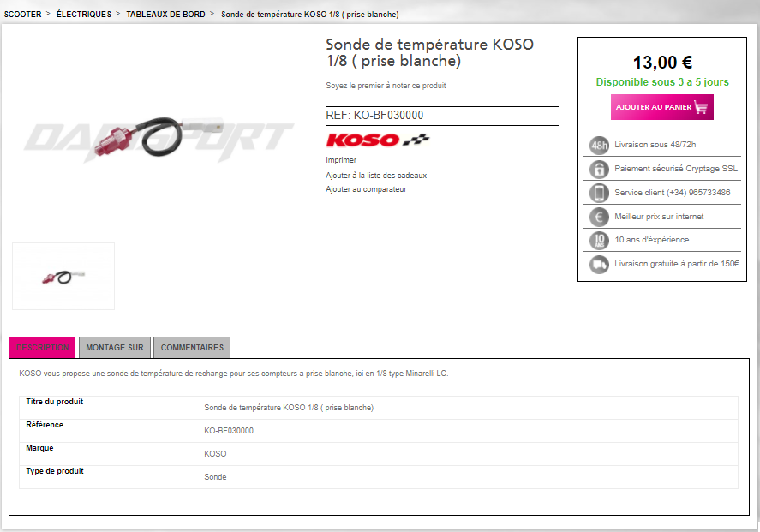This screenshot has width=760, height=532.
Task: Click Ajouter au comparateur link
Action: [x=366, y=189]
